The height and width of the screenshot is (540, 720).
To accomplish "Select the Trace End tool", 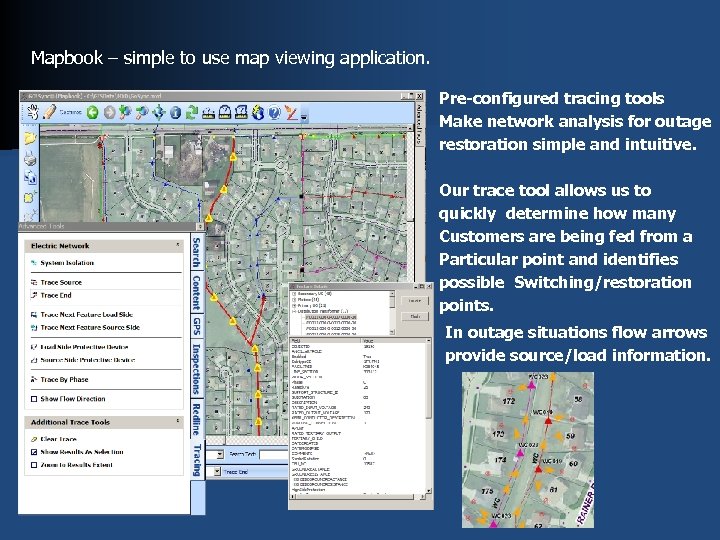I will [51, 295].
